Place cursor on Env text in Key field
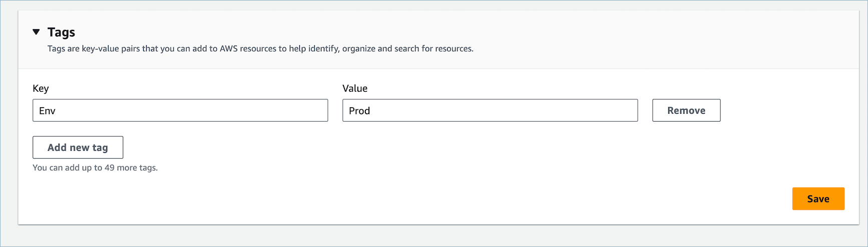868x247 pixels. [48, 111]
